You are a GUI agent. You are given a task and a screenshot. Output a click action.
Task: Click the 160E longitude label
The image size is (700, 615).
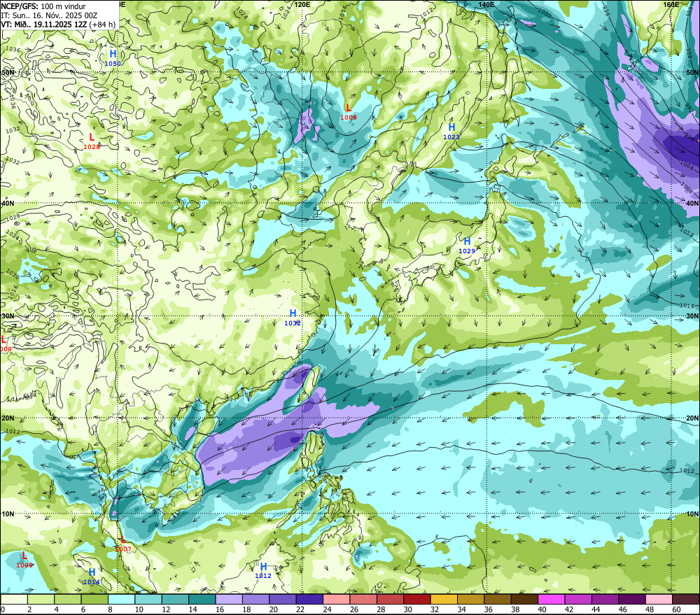pos(671,4)
